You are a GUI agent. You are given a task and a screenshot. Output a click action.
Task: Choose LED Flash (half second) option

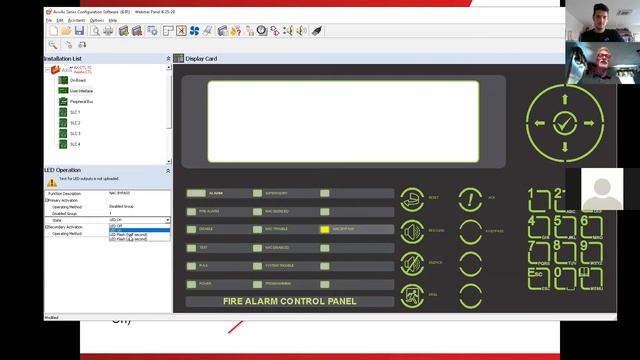pos(139,235)
